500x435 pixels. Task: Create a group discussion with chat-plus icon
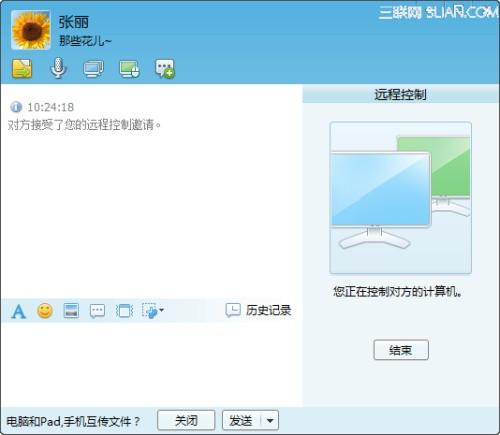(165, 69)
